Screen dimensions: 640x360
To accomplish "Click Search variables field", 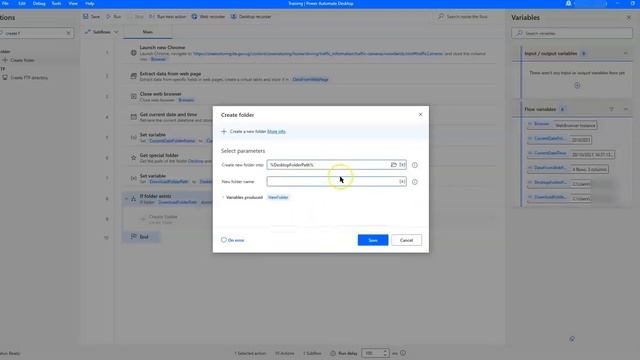I will 572,33.
